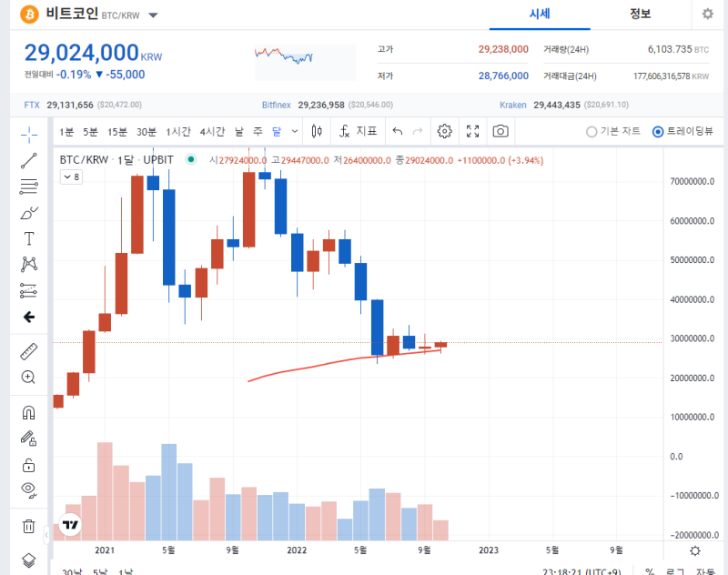Toggle percent scale % button
Image resolution: width=728 pixels, height=575 pixels.
[x=650, y=571]
